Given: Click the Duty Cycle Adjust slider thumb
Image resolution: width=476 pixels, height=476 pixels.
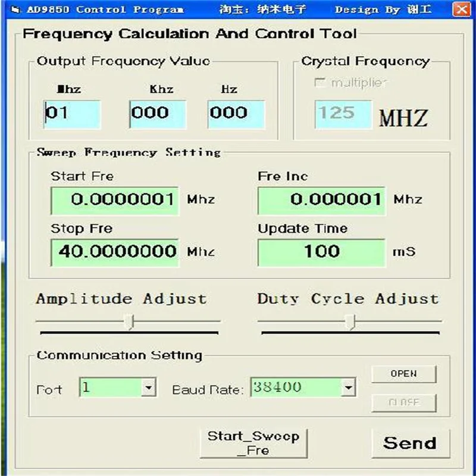Looking at the screenshot, I should (350, 322).
